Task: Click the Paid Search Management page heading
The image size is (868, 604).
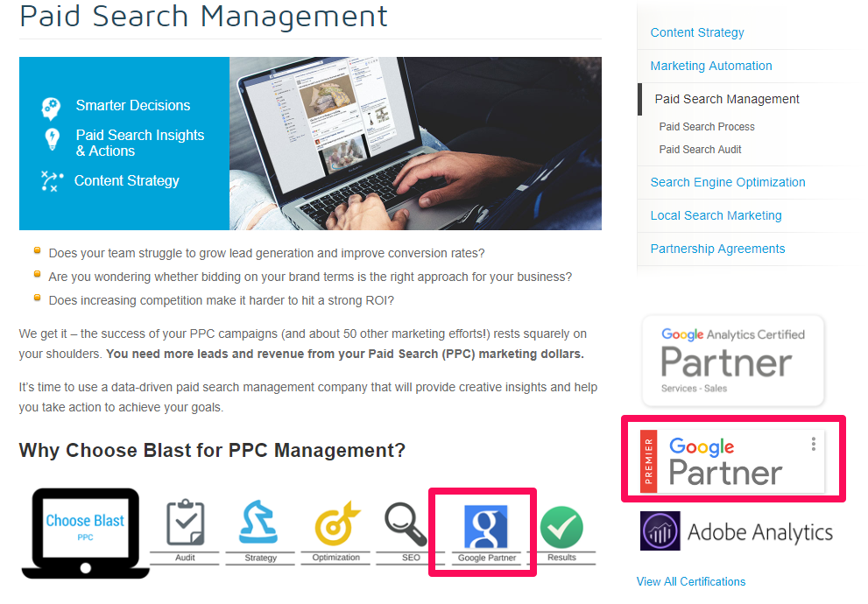Action: tap(204, 16)
